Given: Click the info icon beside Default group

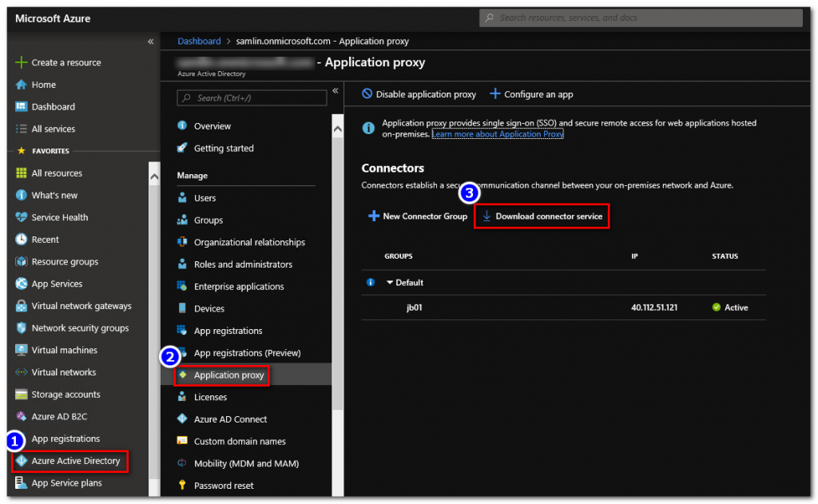Looking at the screenshot, I should [x=371, y=282].
